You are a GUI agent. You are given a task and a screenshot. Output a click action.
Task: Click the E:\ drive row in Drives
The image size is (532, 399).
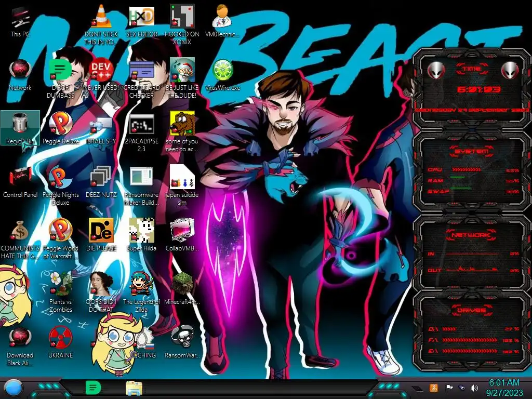click(x=474, y=351)
